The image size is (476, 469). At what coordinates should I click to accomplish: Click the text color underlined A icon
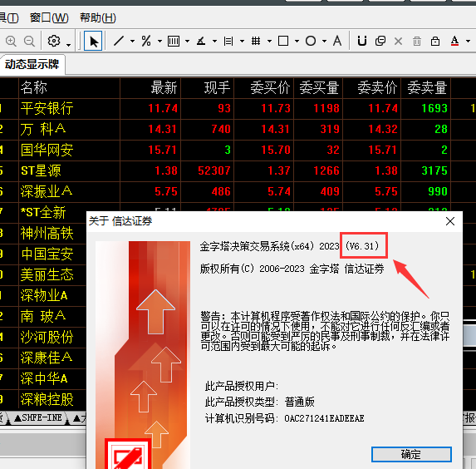(x=454, y=41)
